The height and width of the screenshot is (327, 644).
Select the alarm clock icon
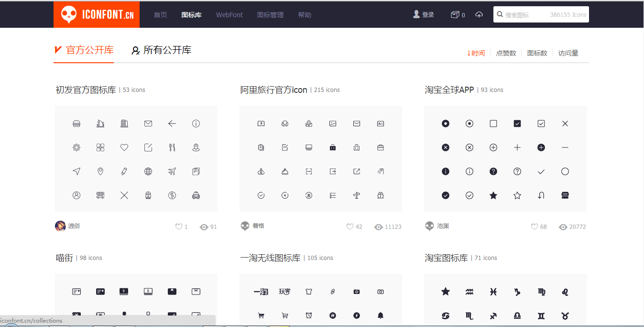click(x=309, y=316)
